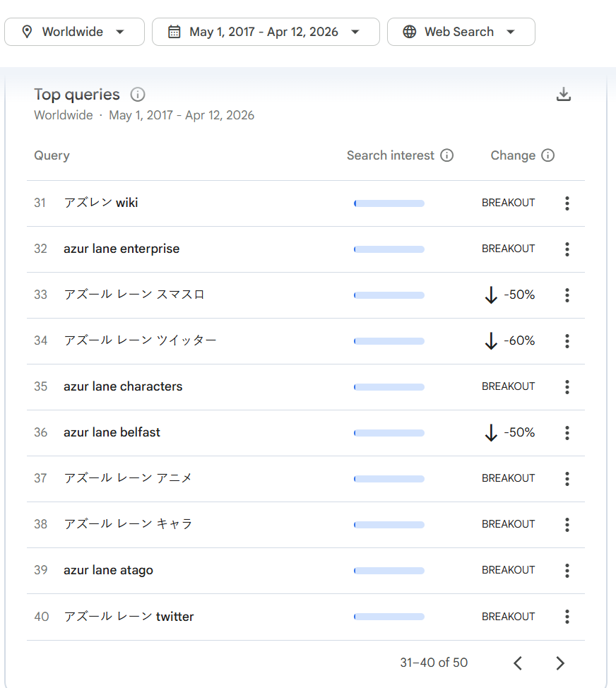This screenshot has height=688, width=616.
Task: Click the query アズール レーン twitter
Action: [x=129, y=617]
